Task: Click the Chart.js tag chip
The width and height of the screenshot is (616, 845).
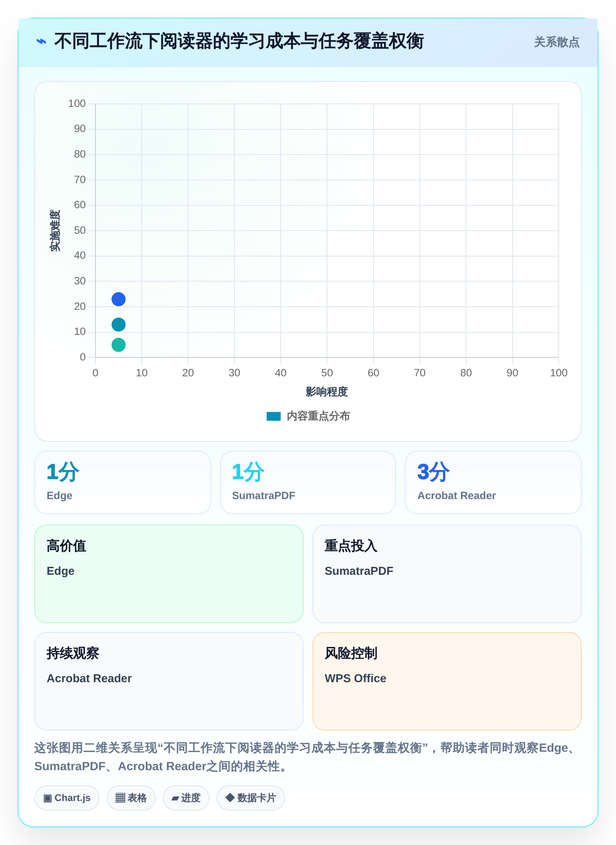Action: pyautogui.click(x=67, y=798)
